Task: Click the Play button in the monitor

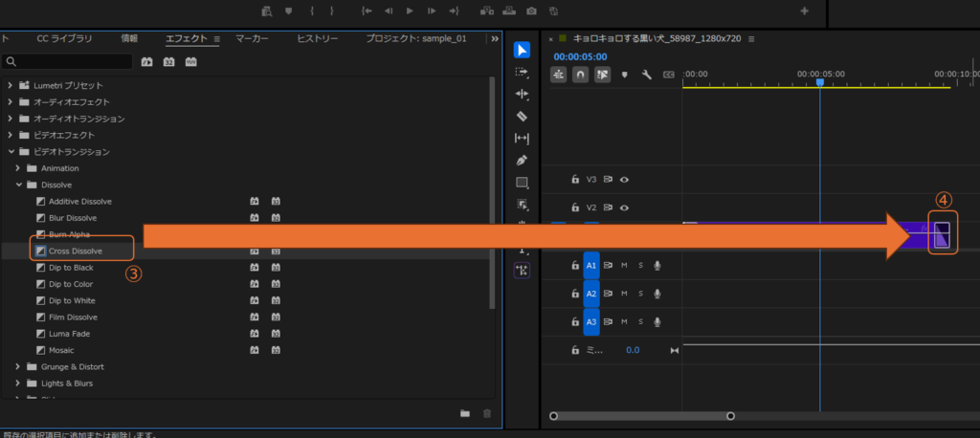Action: (x=410, y=11)
